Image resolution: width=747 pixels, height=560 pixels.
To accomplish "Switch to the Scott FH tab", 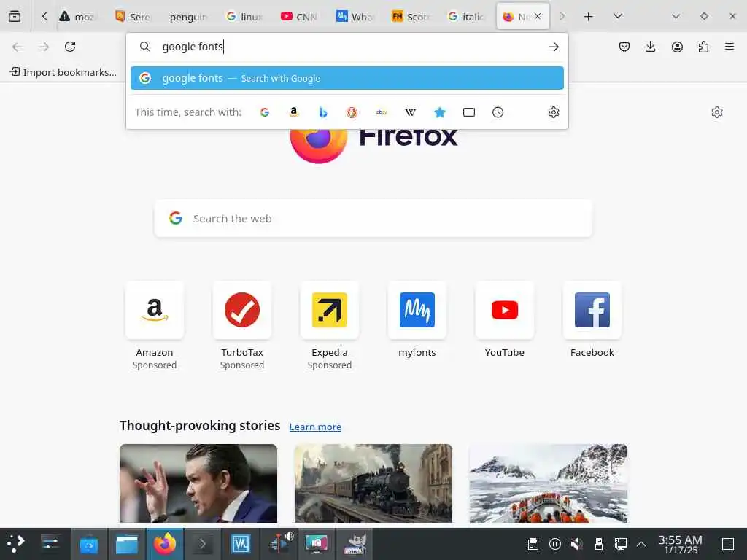I will (x=411, y=17).
